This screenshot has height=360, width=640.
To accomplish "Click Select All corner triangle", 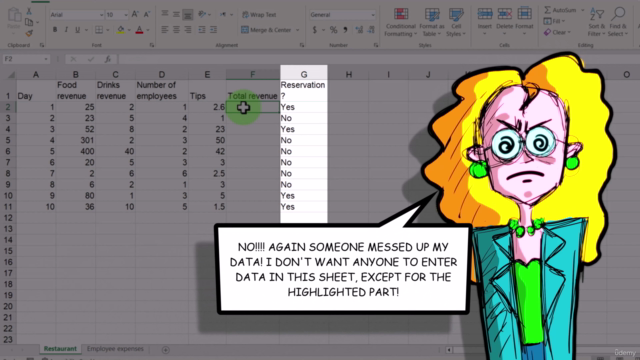I will pyautogui.click(x=11, y=75).
